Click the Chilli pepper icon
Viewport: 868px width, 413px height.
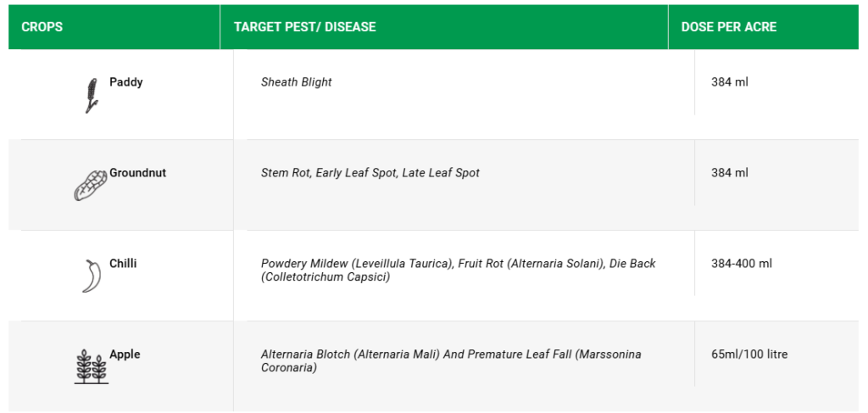pos(92,276)
